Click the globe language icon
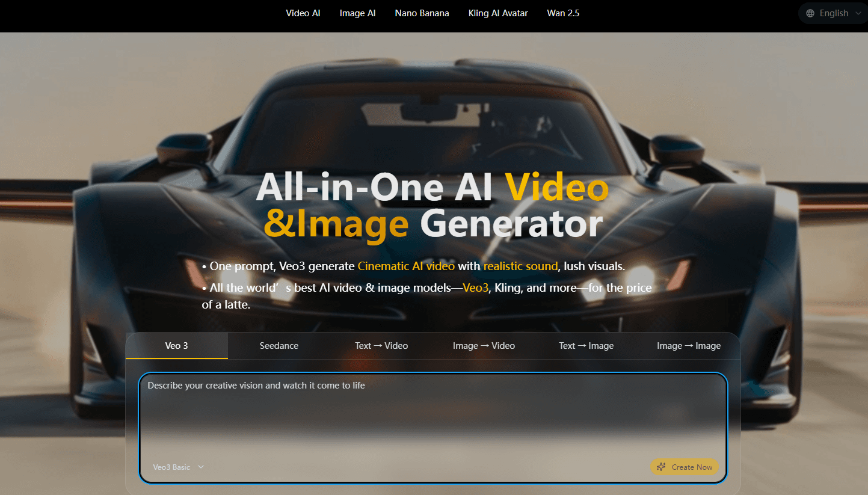The height and width of the screenshot is (495, 868). pyautogui.click(x=810, y=13)
